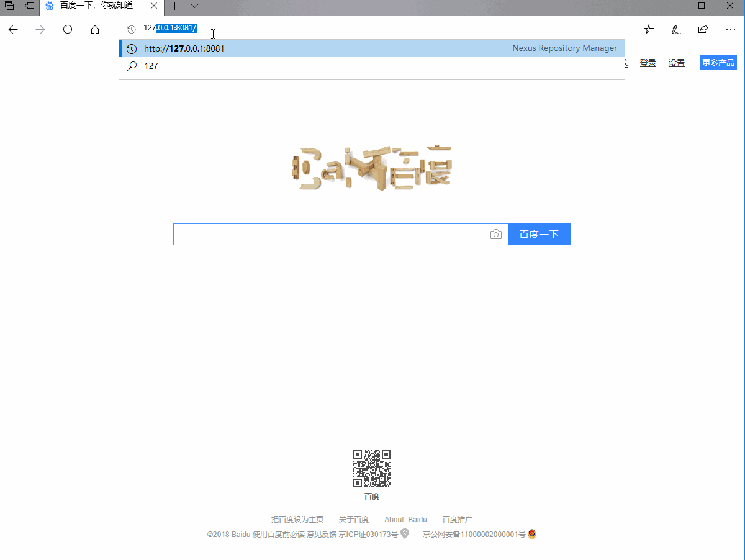Screen dimensions: 745x560
Task: Open the 百度推广 link
Action: [458, 520]
